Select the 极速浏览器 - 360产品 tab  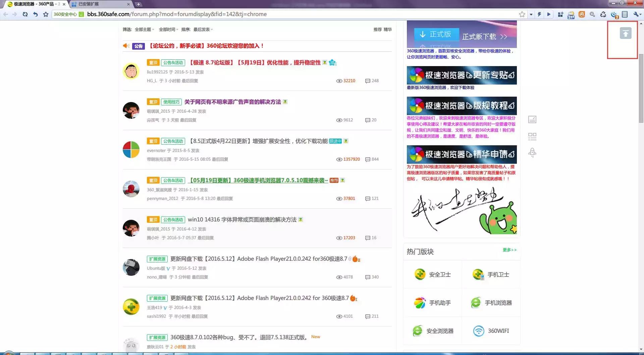point(36,4)
